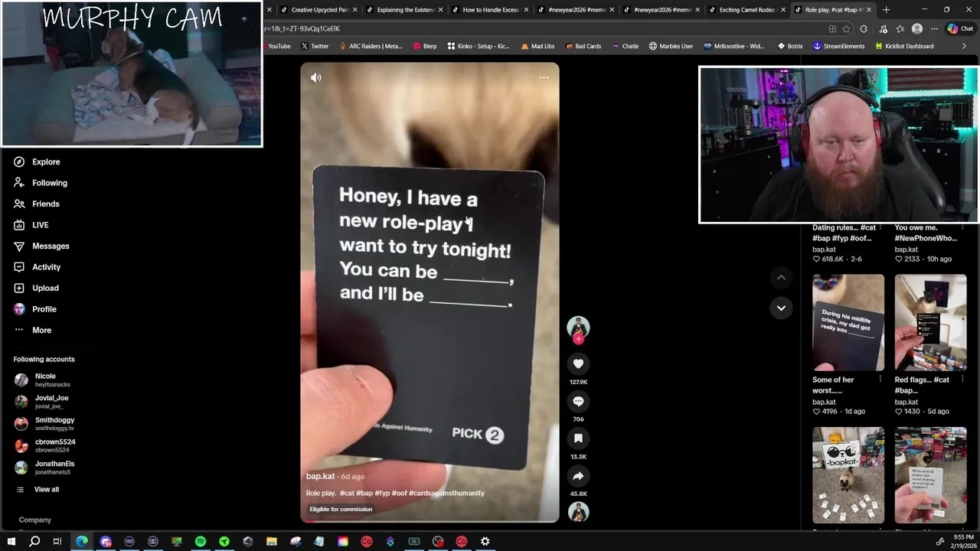Screen dimensions: 980x551
Task: Go to the Friends page
Action: pos(37,204)
